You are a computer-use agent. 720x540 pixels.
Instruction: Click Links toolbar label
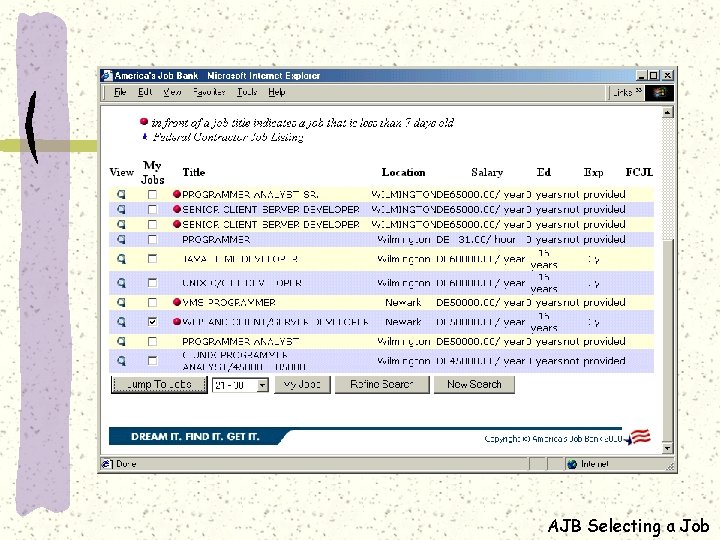pyautogui.click(x=623, y=93)
